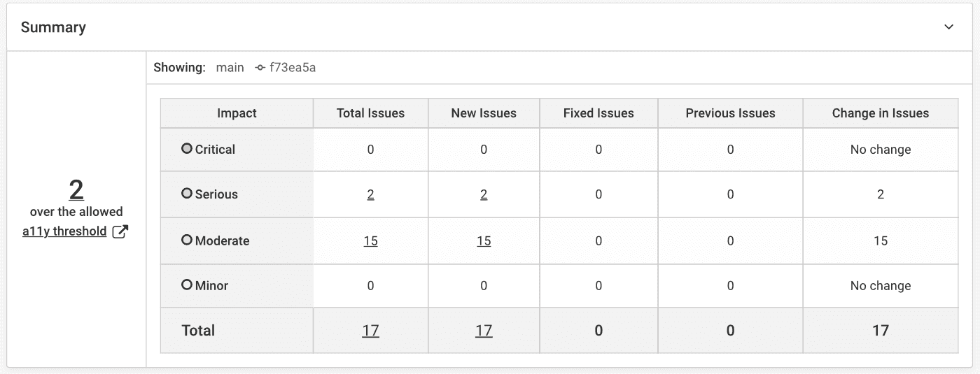This screenshot has width=980, height=374.
Task: Open the overall Total issues 17 link
Action: click(370, 331)
